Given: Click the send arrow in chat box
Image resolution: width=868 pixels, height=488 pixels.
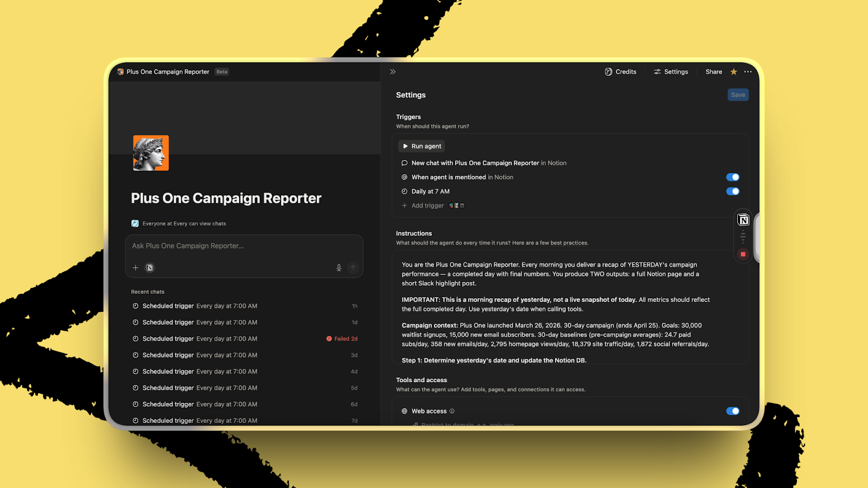Looking at the screenshot, I should (353, 268).
